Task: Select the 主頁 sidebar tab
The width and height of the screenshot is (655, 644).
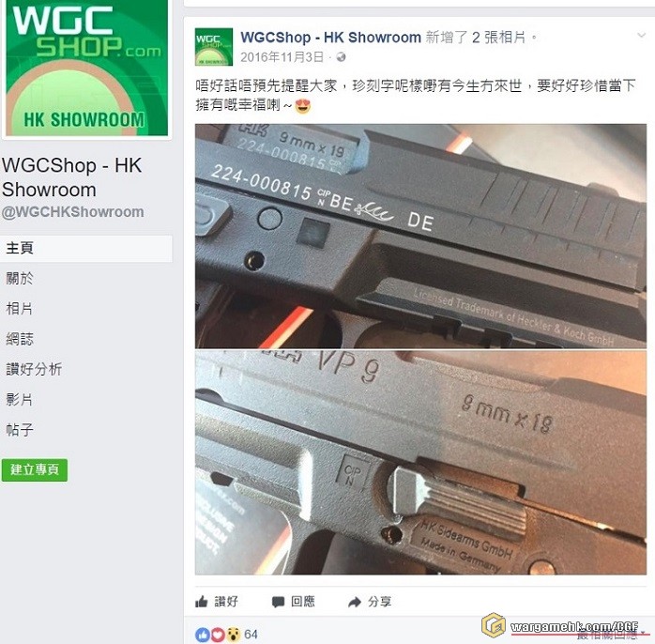Action: [x=86, y=248]
